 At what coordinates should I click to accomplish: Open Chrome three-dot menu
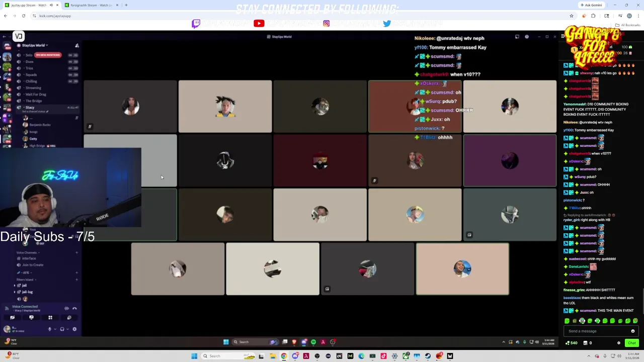(x=638, y=16)
